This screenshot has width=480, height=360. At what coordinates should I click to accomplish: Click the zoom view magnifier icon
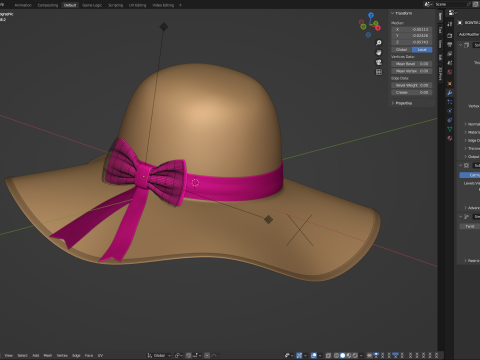[x=379, y=43]
